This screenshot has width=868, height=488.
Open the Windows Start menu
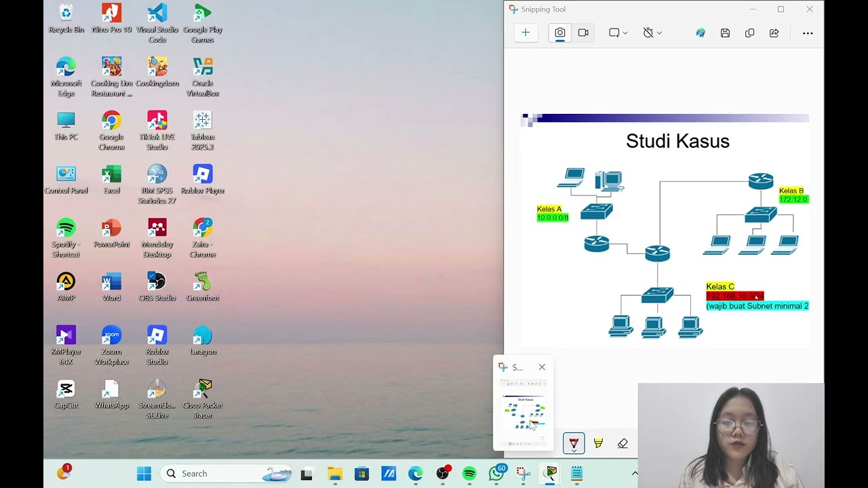point(144,473)
